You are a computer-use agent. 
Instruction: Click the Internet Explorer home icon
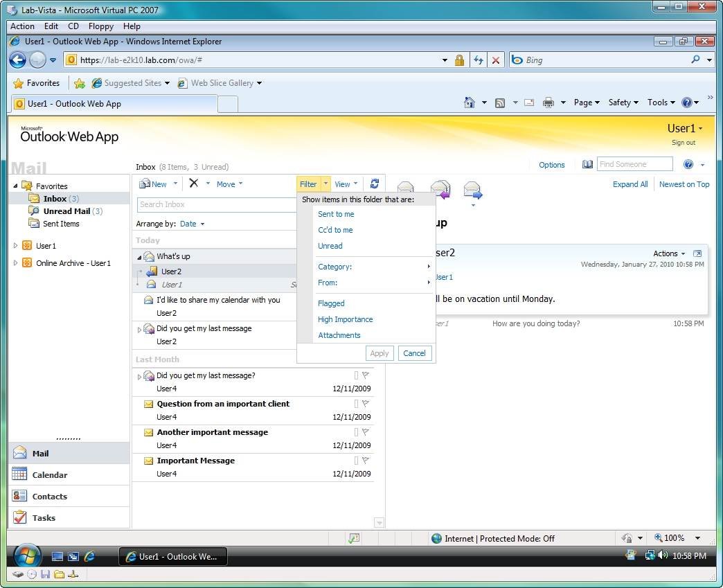(470, 103)
